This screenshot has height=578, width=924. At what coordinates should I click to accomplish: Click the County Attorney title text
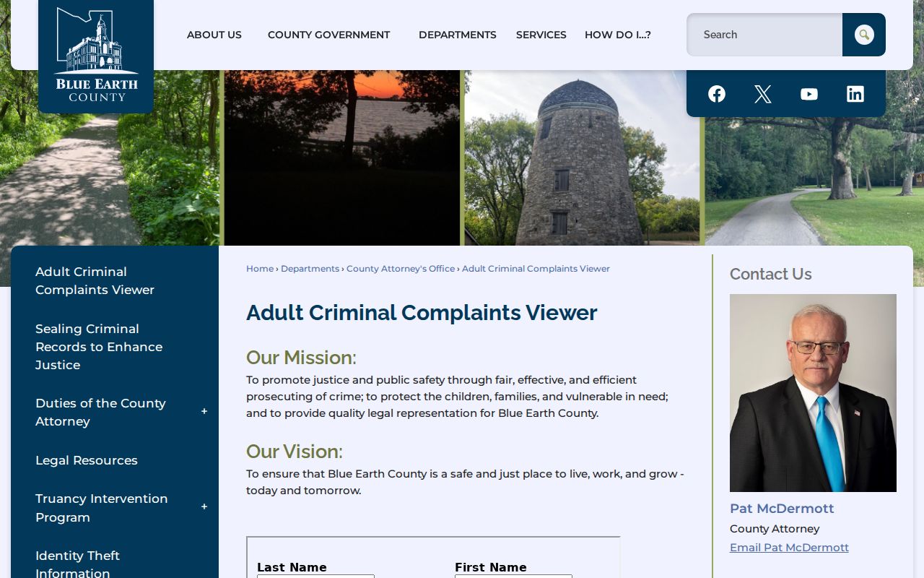[775, 529]
